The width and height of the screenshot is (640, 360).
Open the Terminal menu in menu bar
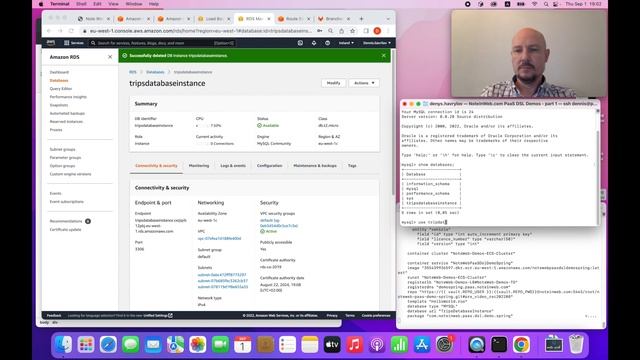pyautogui.click(x=60, y=4)
